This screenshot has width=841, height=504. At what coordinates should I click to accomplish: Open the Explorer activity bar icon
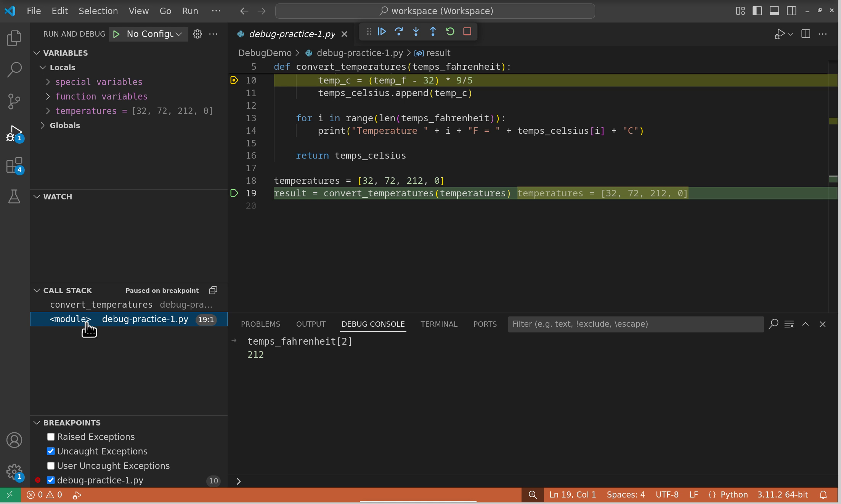(x=14, y=38)
